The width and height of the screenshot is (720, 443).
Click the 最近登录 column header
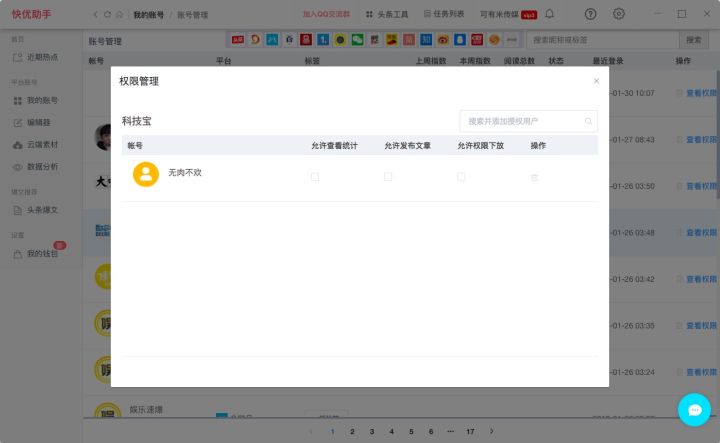[x=608, y=61]
